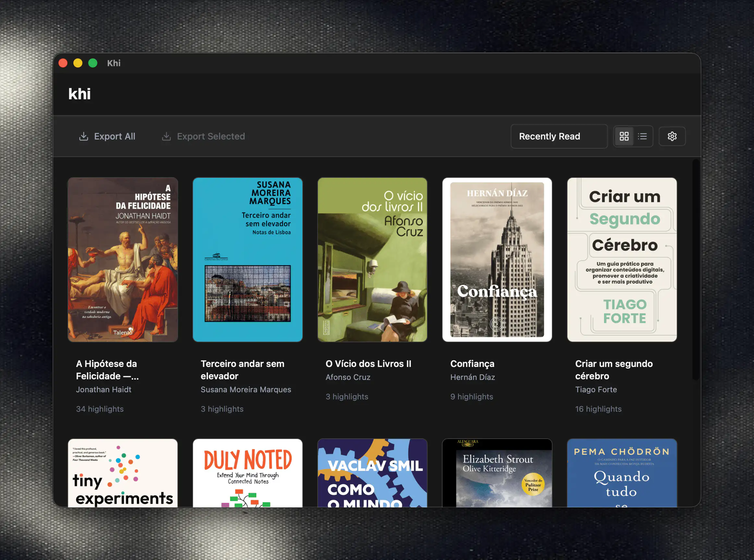Click the Export All button label

click(x=115, y=136)
